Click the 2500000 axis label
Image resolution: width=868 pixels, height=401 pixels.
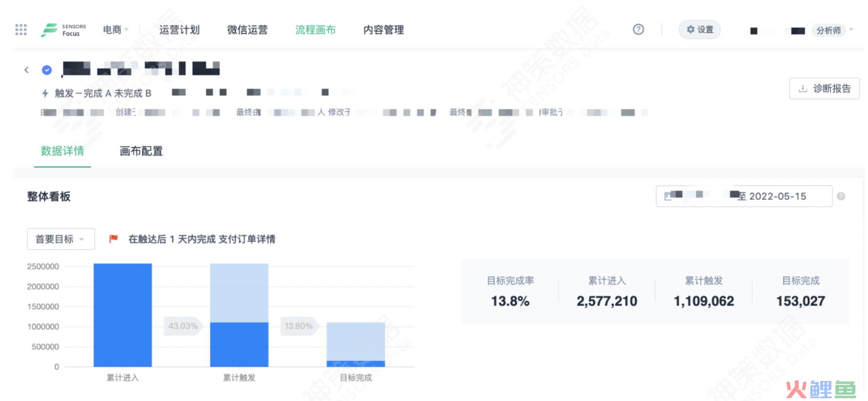click(43, 266)
